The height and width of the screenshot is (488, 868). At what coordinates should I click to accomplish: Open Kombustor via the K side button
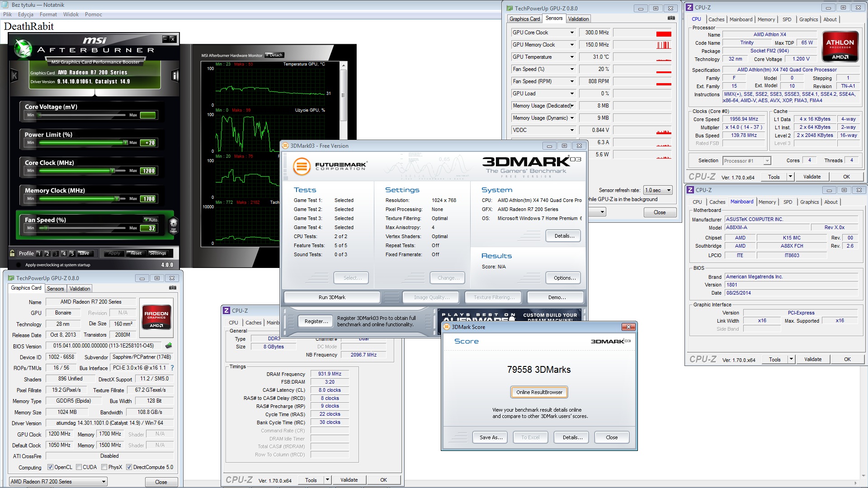pos(14,76)
